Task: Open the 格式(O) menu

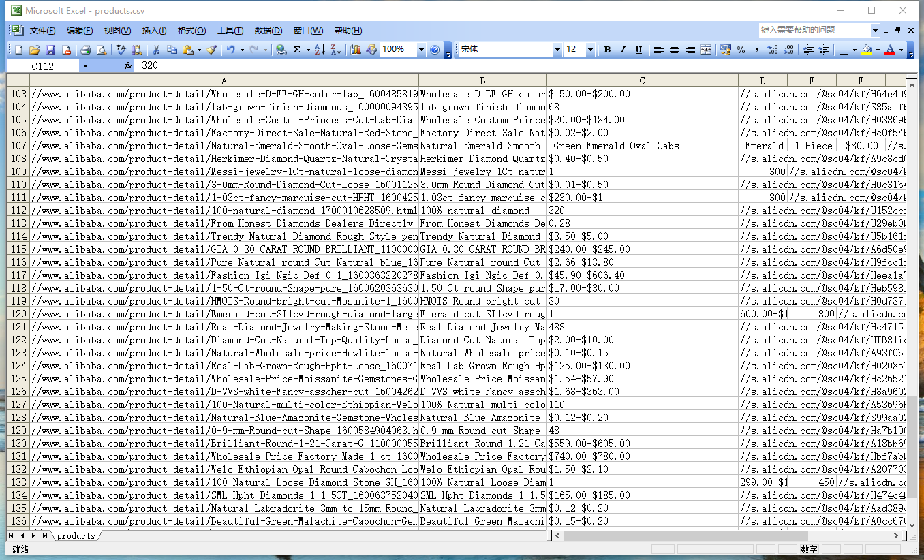Action: pyautogui.click(x=191, y=31)
